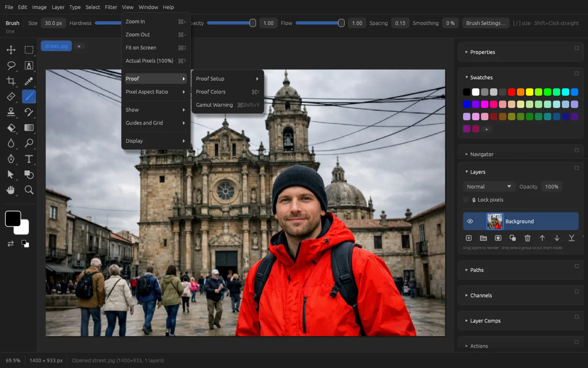
Task: Select the Pen tool
Action: (11, 159)
